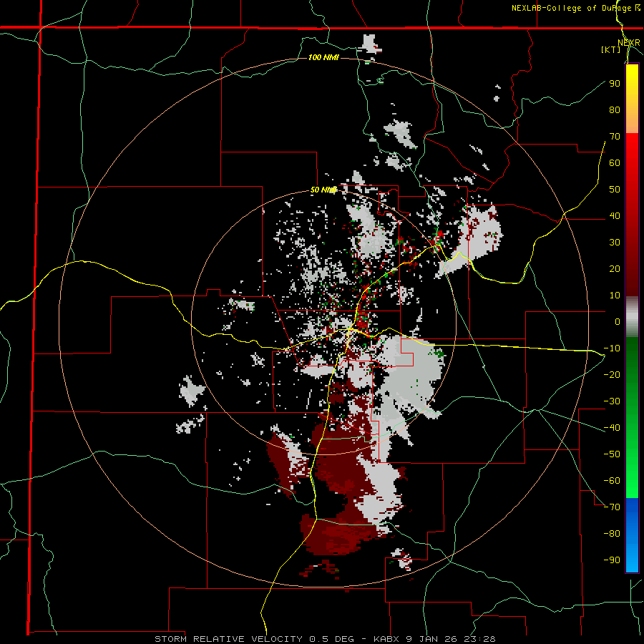Select the positive 40 knots scale label
Viewport: 644px width, 644px height.
click(x=615, y=215)
